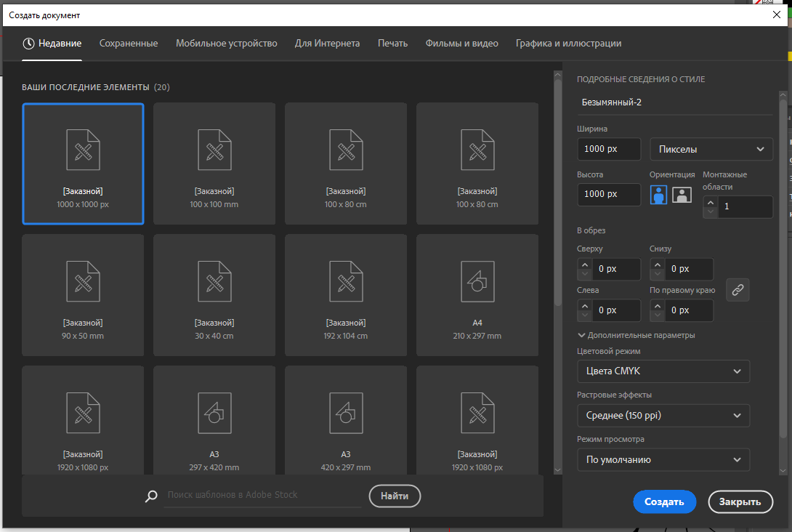Pick the A3 297 x 420 mm preset
The width and height of the screenshot is (792, 532).
point(214,420)
